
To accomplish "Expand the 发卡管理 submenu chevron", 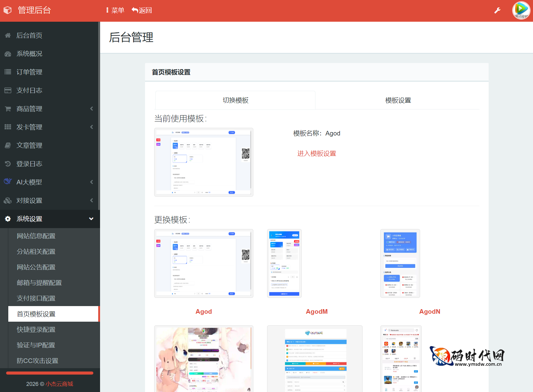I will click(x=91, y=127).
